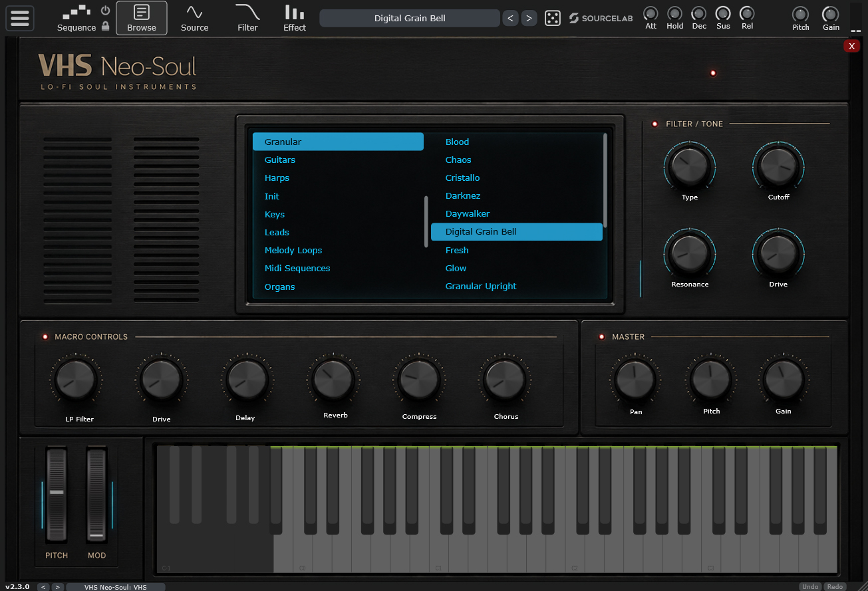Go to the next preset arrow

(529, 18)
